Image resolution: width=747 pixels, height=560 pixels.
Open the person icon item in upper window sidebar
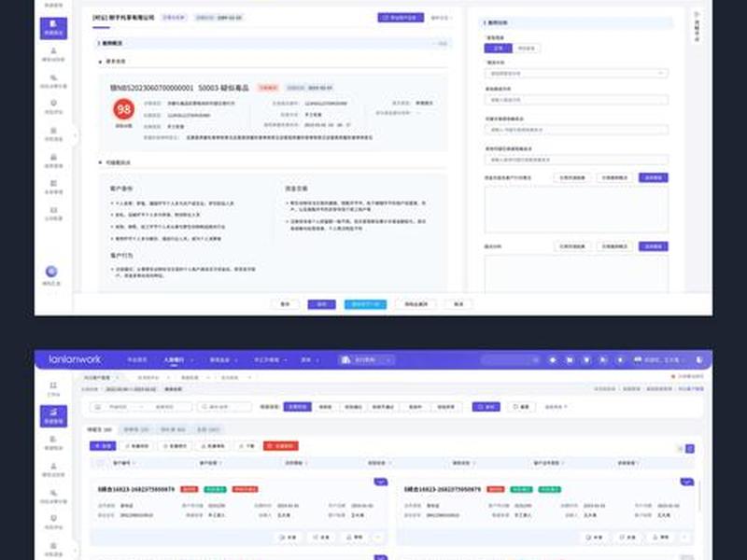[x=53, y=54]
